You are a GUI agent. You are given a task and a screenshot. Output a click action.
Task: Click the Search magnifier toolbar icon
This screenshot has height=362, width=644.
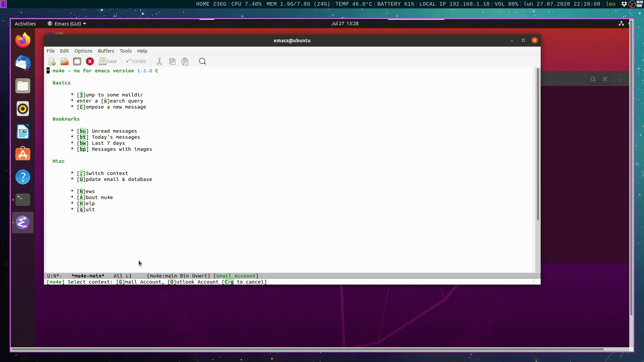coord(202,61)
